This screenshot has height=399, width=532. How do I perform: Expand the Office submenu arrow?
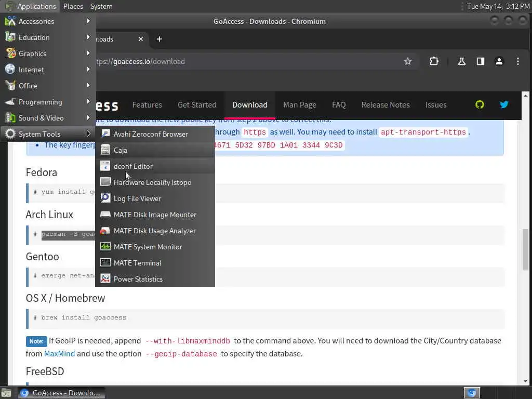pyautogui.click(x=88, y=86)
